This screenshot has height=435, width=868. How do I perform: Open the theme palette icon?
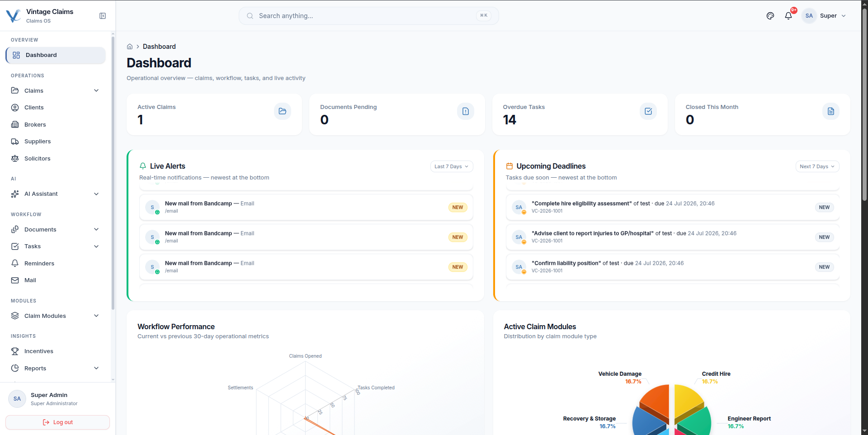(x=770, y=16)
